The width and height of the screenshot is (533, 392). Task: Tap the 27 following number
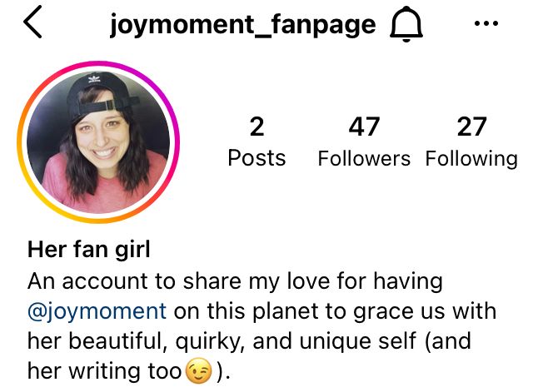pos(471,127)
